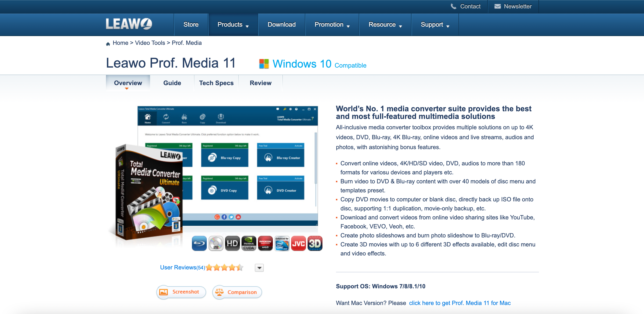The image size is (644, 314).
Task: Switch to the Tech Specs tab
Action: pos(216,83)
